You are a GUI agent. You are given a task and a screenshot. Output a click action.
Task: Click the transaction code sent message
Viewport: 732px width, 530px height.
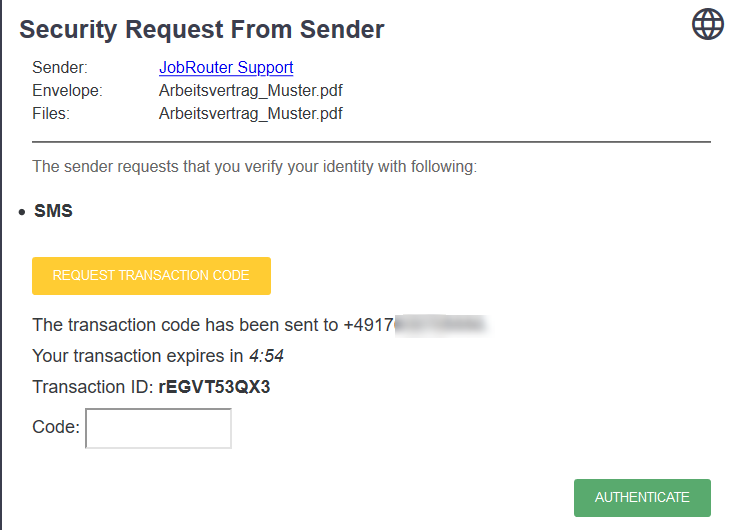185,325
